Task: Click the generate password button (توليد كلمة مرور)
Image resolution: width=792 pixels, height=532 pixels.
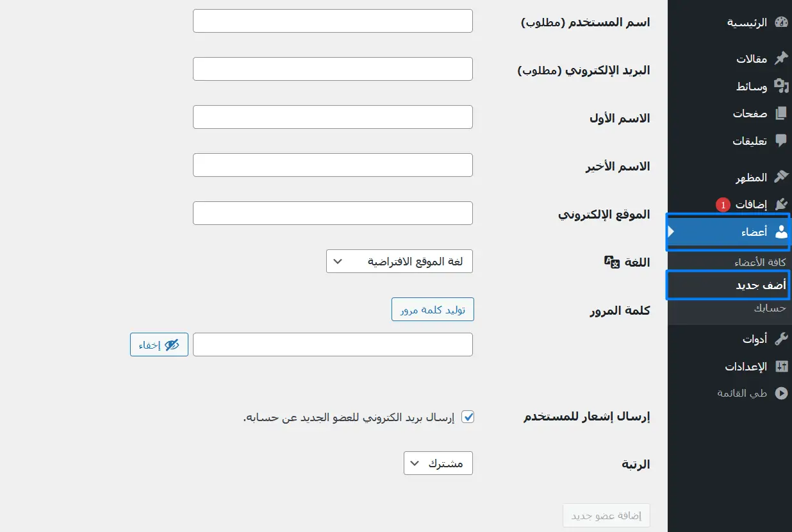Action: point(433,310)
